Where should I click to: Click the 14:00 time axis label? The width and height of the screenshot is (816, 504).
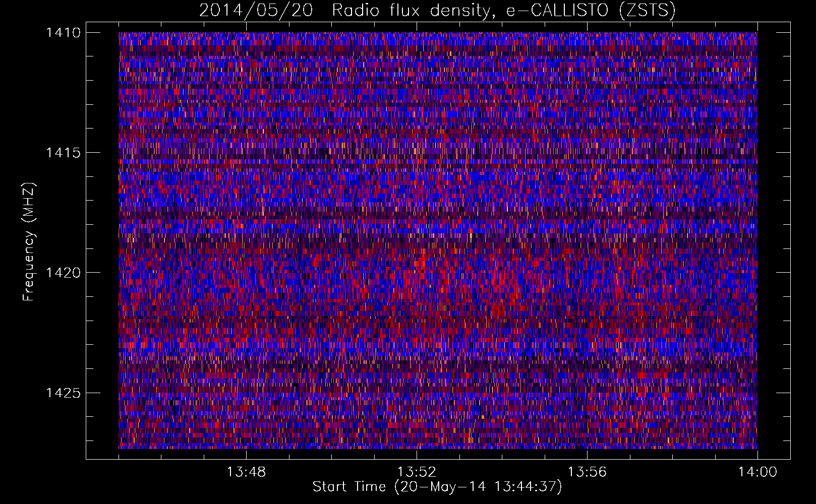pos(757,472)
